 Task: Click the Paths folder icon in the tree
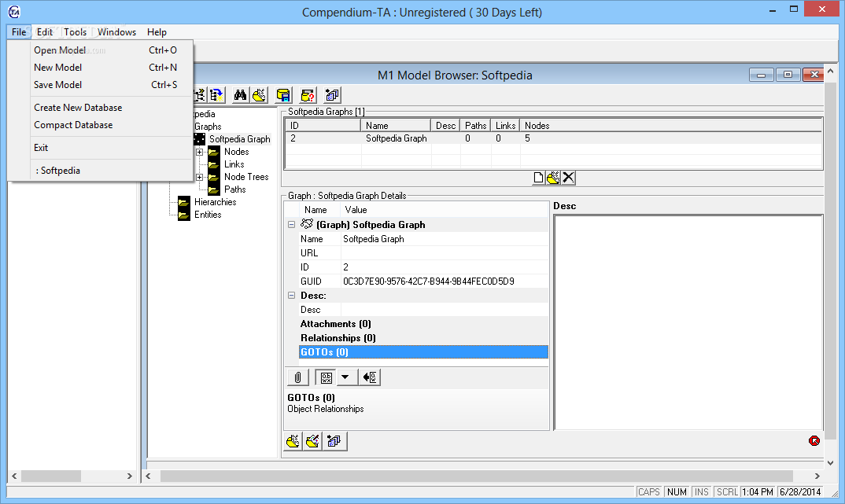tap(213, 189)
